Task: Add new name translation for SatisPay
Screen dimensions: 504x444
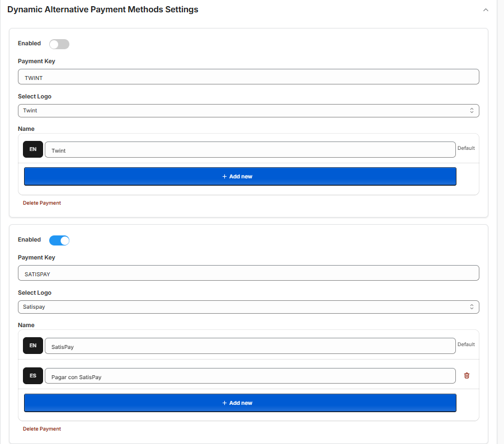Action: pyautogui.click(x=240, y=403)
